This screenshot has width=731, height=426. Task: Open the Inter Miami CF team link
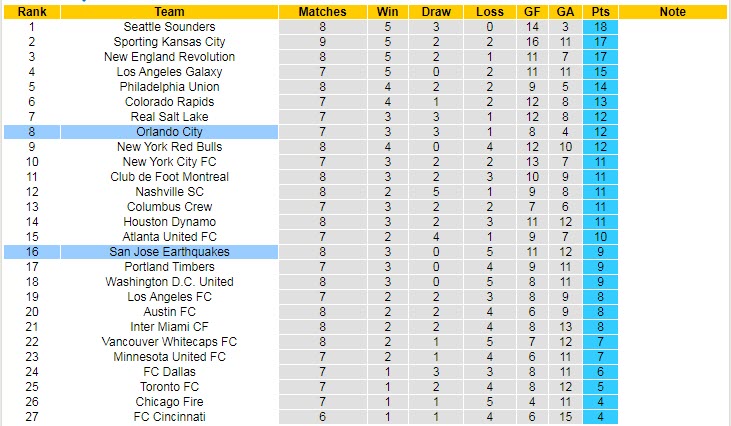point(169,327)
